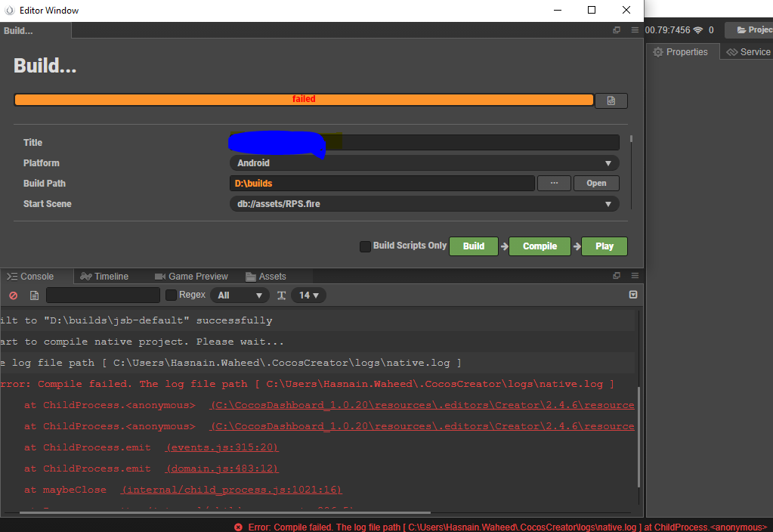Change console font size 14 dropdown

click(308, 295)
